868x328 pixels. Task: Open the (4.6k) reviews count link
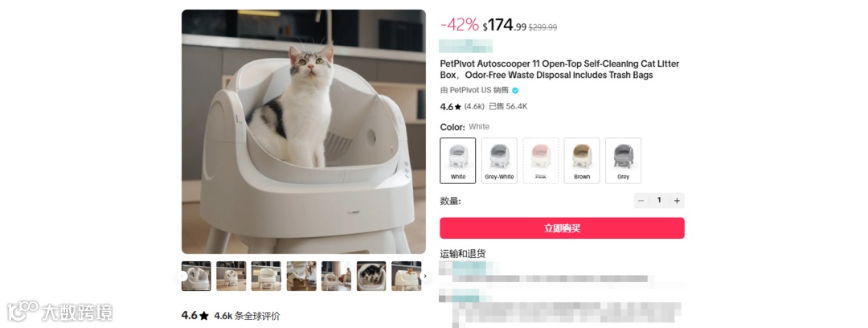point(474,106)
